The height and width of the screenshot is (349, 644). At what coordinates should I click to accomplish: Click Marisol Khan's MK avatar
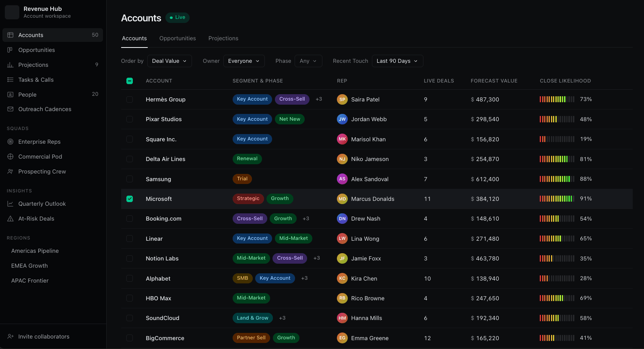coord(342,139)
